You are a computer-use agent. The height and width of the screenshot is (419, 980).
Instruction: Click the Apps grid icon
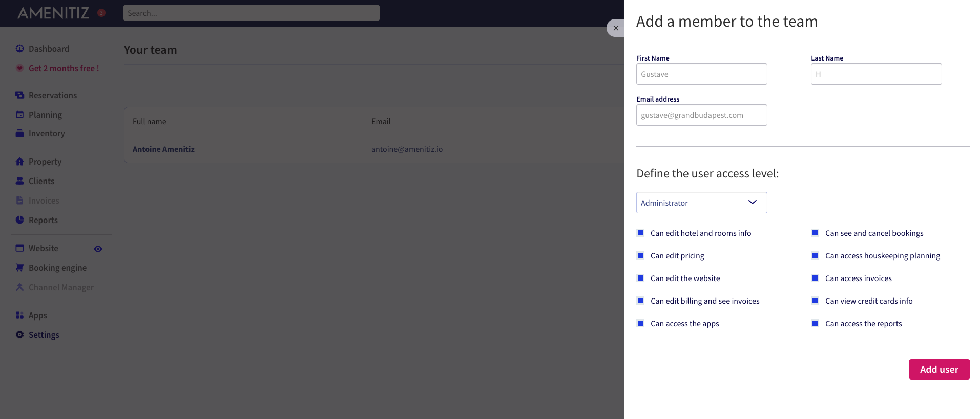[19, 315]
